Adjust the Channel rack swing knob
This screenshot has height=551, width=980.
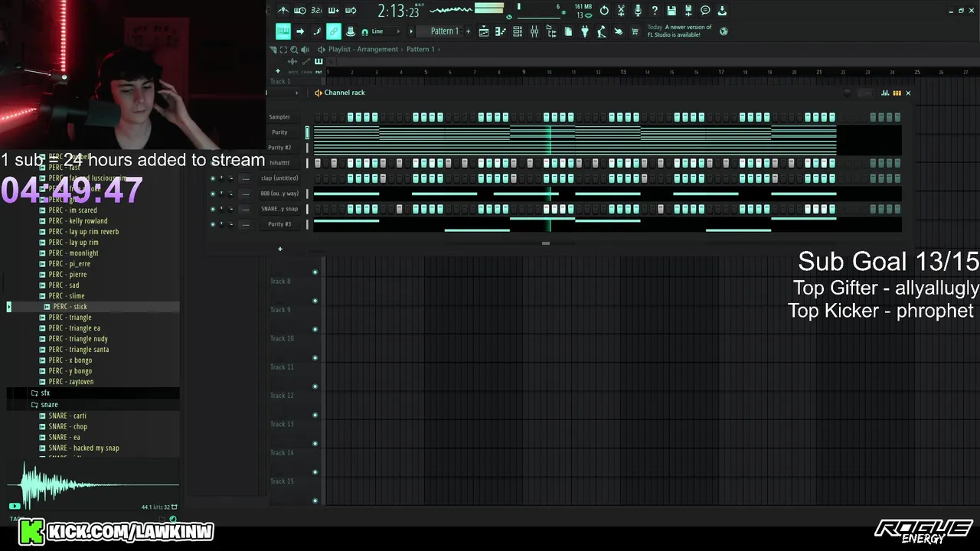847,93
